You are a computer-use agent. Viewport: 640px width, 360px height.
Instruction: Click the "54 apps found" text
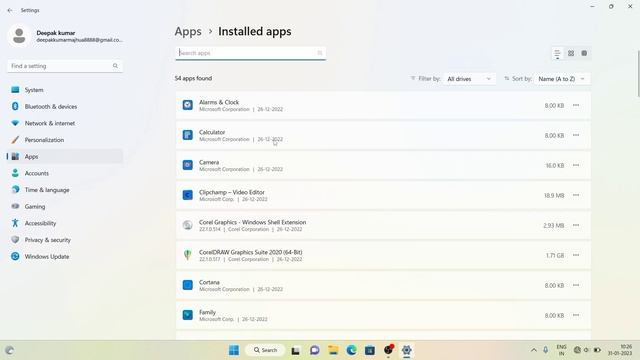tap(193, 78)
